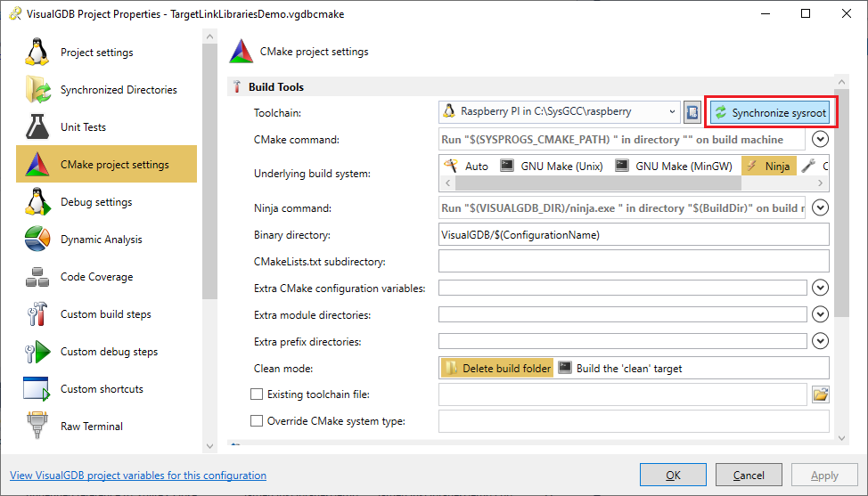Expand Extra prefix directories arrow
868x496 pixels.
820,341
